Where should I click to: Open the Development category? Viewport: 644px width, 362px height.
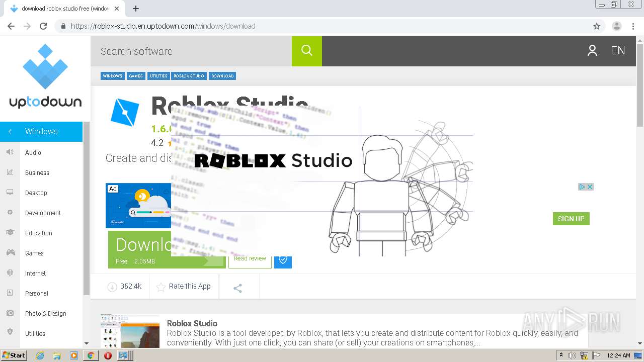43,213
